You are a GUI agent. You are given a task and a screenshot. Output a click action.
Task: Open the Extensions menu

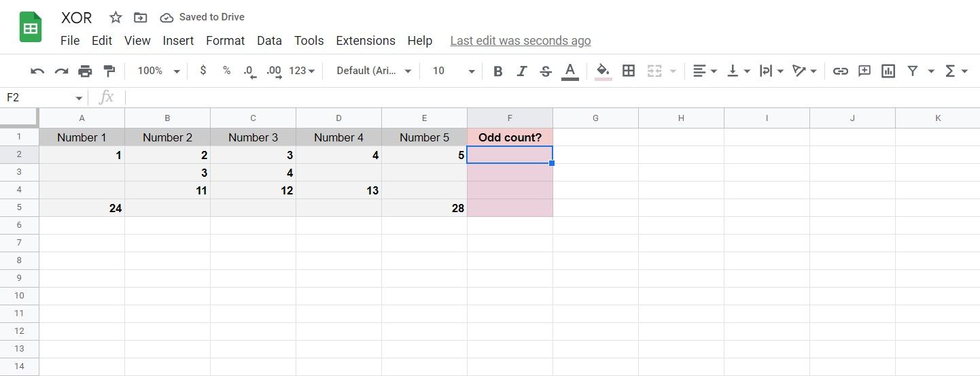click(x=366, y=41)
